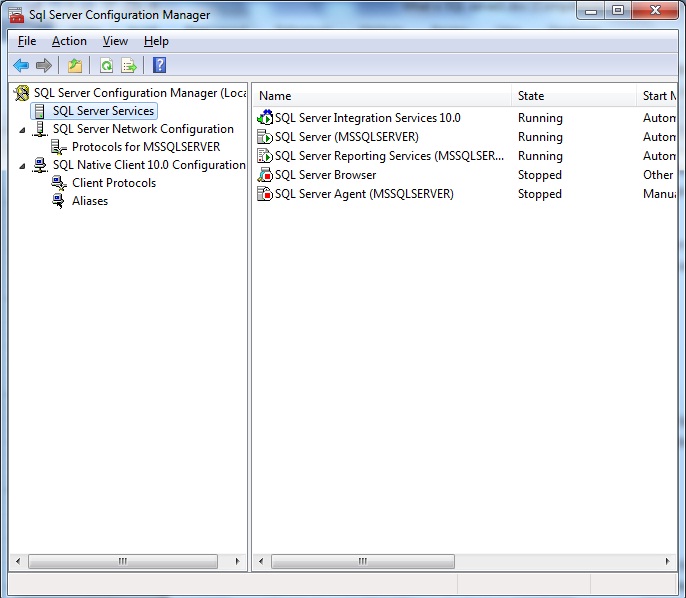Click the Client Protocols tree icon
Image resolution: width=686 pixels, height=598 pixels.
click(x=59, y=183)
